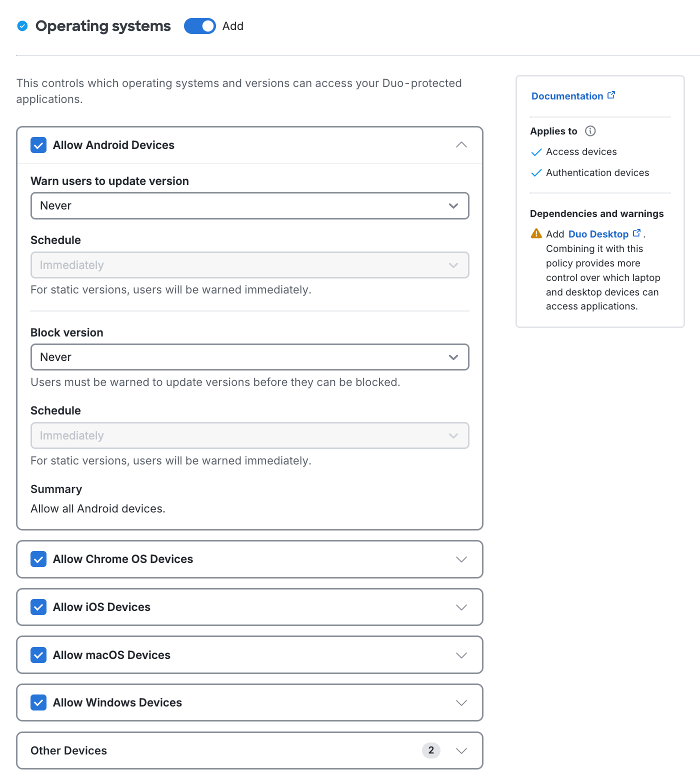Click the Authentication devices checkmark icon

(x=536, y=173)
